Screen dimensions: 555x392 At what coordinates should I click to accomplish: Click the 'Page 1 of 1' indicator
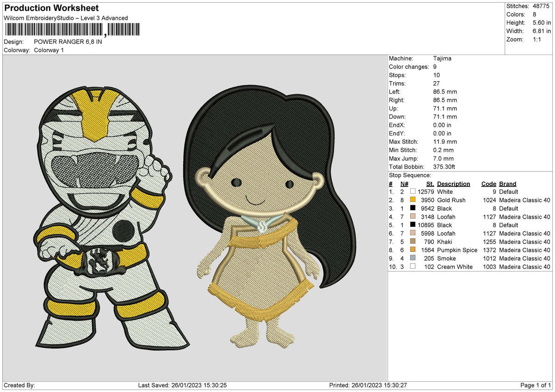pos(536,385)
